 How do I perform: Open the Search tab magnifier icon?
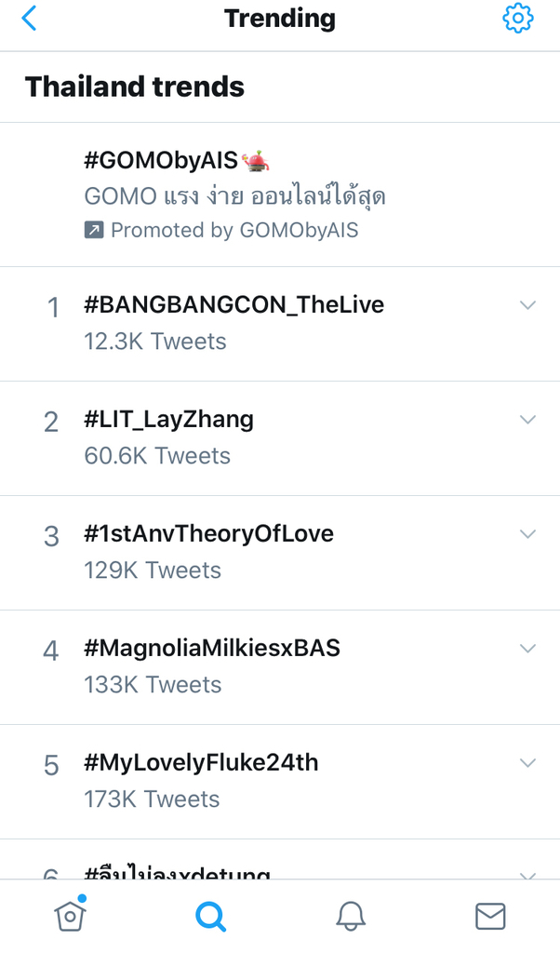pos(211,917)
